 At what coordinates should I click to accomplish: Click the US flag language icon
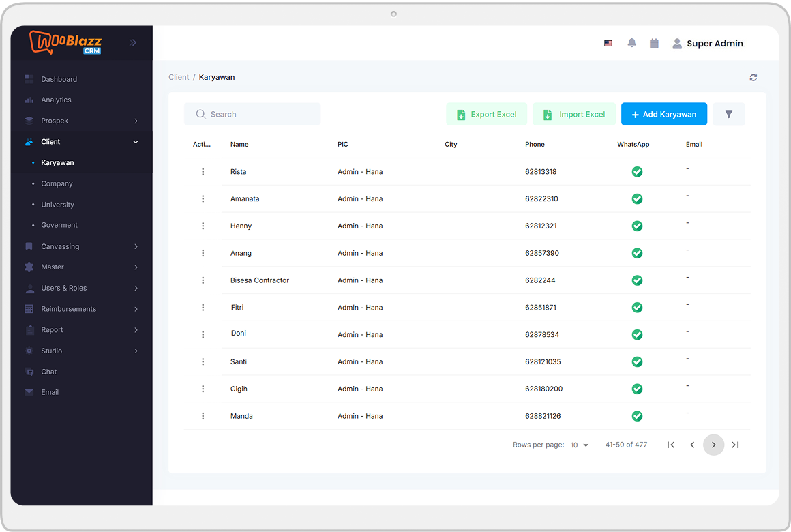point(608,44)
